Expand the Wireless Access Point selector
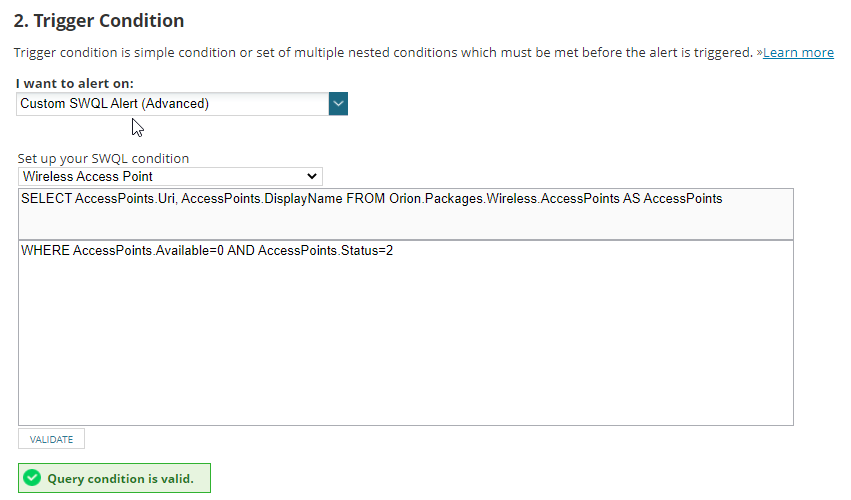851x500 pixels. tap(170, 176)
